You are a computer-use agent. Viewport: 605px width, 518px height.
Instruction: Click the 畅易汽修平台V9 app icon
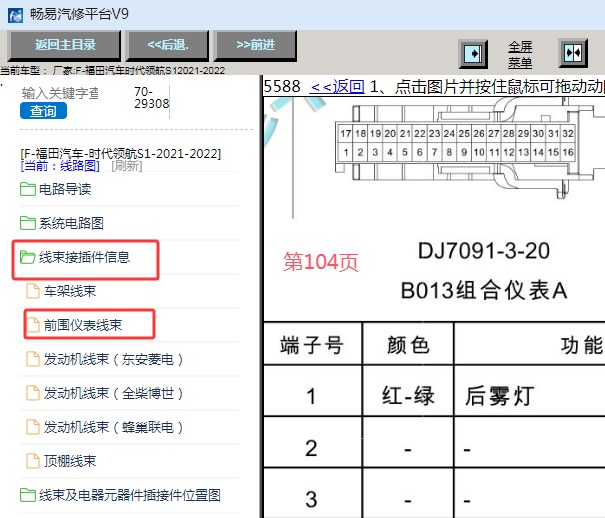click(x=15, y=15)
